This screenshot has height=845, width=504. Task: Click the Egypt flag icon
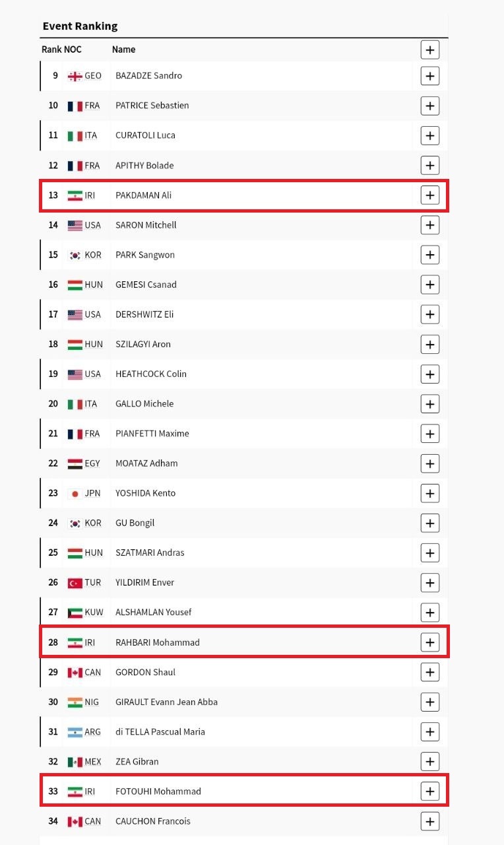tap(75, 463)
